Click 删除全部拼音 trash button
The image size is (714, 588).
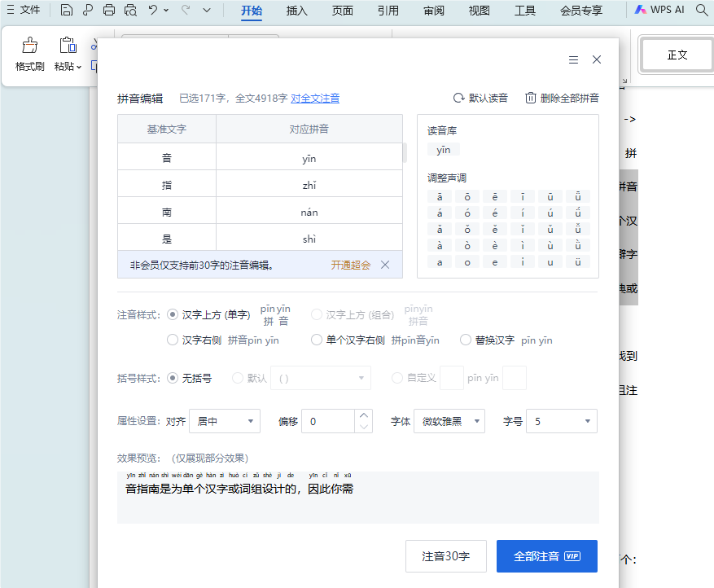click(562, 98)
